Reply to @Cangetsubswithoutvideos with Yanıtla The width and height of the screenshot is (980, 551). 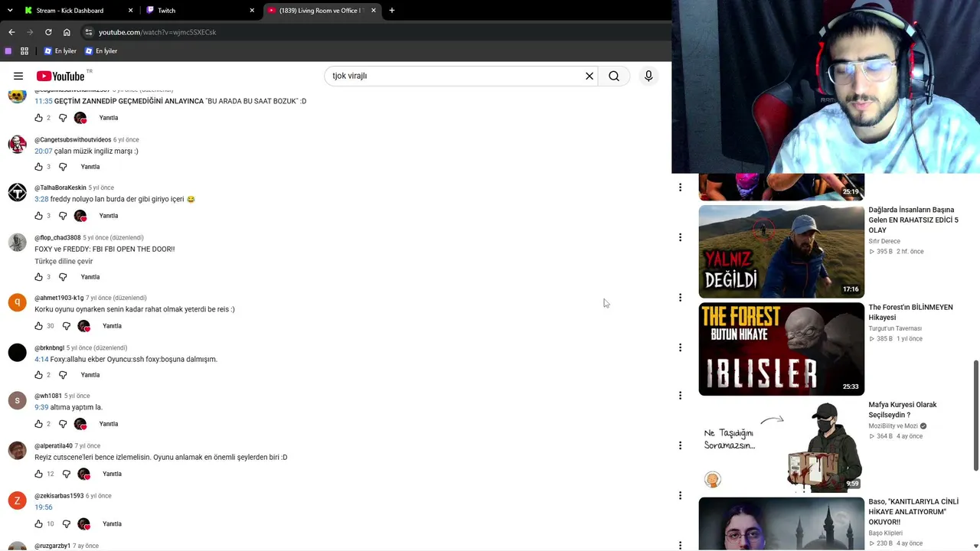90,167
